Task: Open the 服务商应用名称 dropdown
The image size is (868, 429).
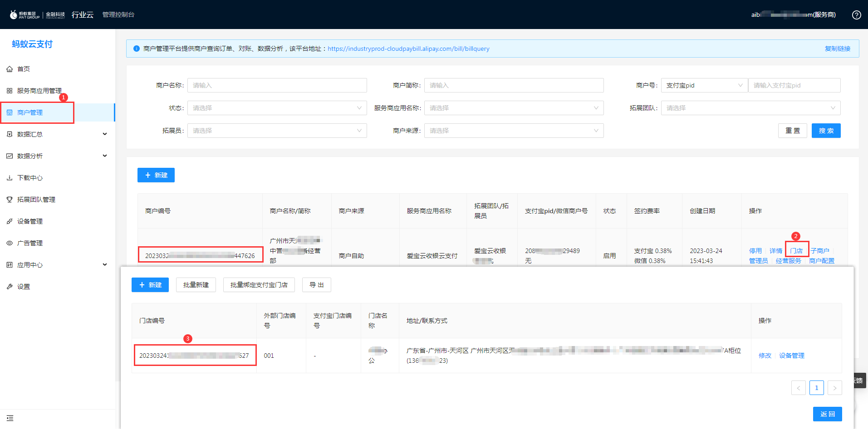Action: (x=514, y=108)
